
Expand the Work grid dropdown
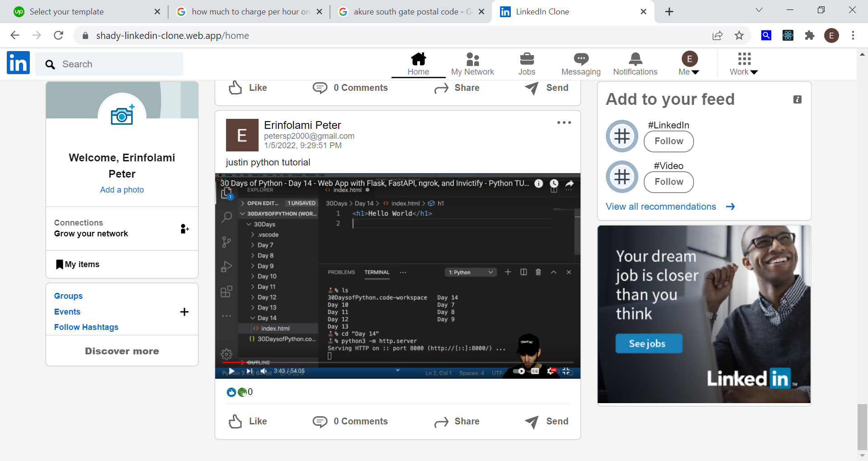[744, 64]
